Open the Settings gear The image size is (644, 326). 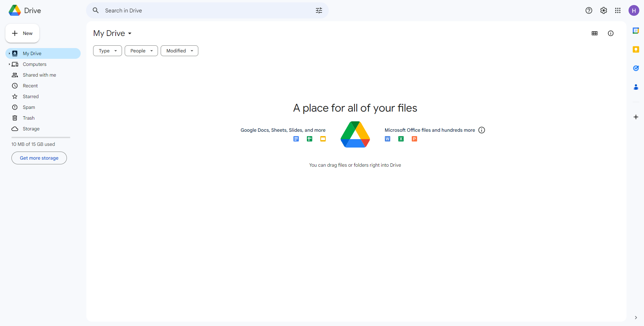pos(604,10)
